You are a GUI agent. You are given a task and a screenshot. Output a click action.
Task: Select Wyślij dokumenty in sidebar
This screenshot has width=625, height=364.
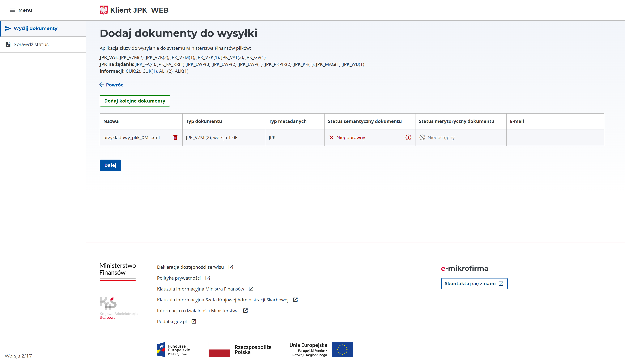pyautogui.click(x=43, y=28)
